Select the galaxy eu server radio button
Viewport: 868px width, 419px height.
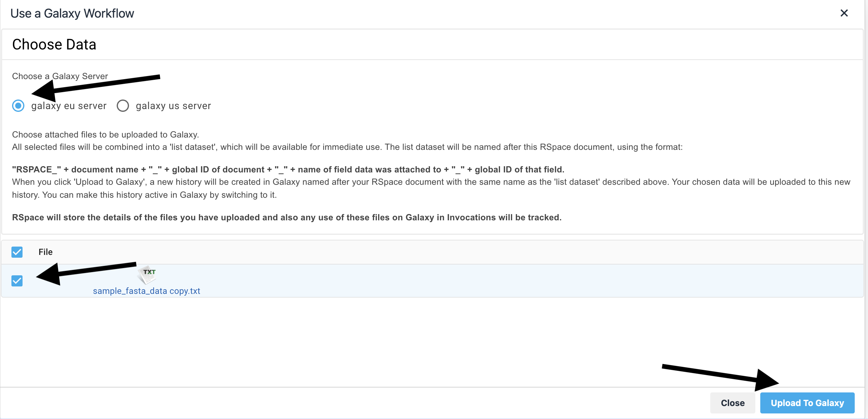pyautogui.click(x=18, y=106)
